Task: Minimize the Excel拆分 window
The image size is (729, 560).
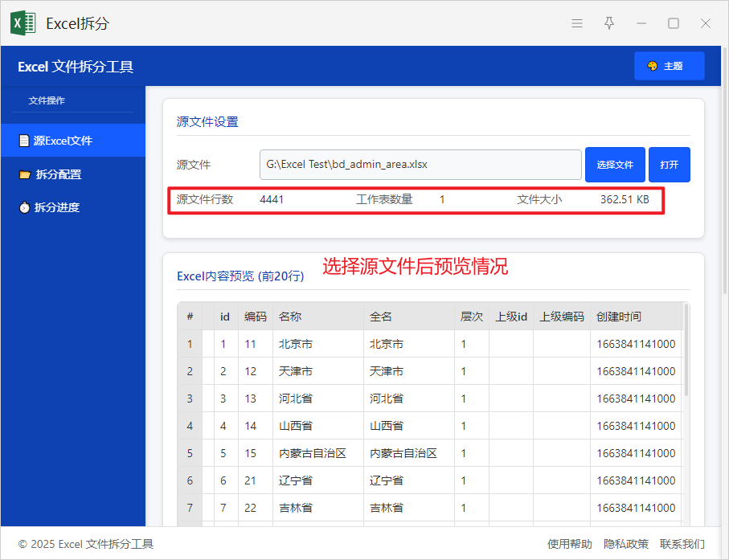Action: click(641, 23)
